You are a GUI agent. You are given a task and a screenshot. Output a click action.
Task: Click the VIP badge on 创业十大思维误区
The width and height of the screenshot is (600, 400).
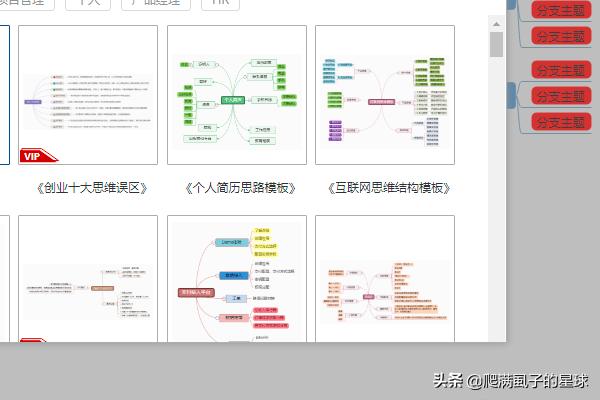pyautogui.click(x=39, y=155)
